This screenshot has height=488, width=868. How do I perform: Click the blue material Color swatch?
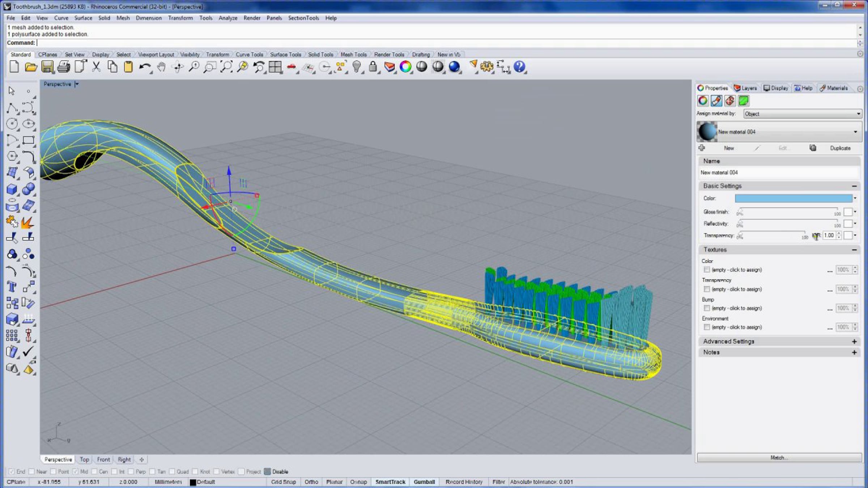793,198
